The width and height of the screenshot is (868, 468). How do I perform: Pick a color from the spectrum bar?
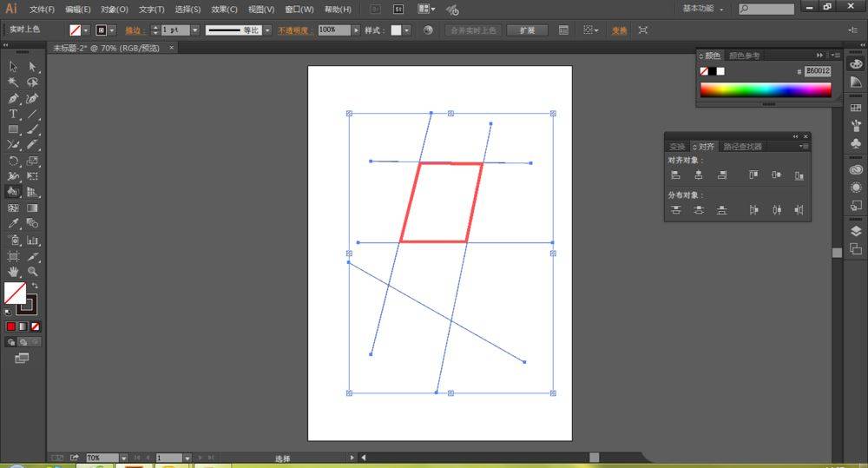click(765, 89)
